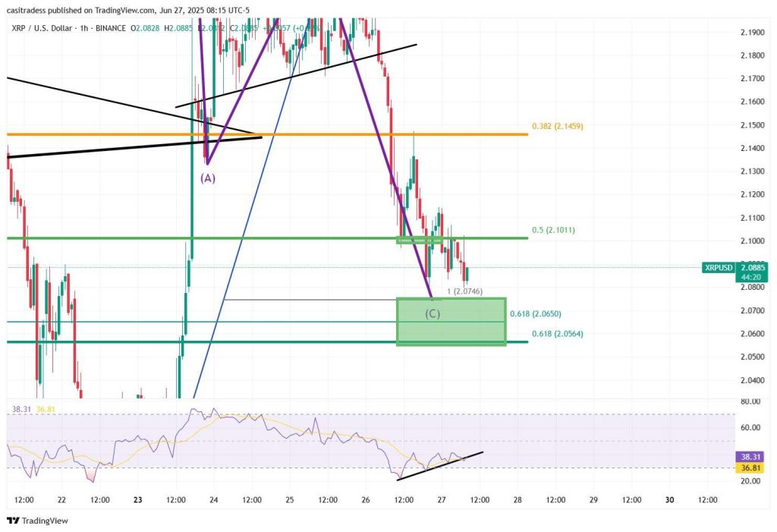The image size is (777, 532).
Task: Click the (A) wave label
Action: coord(208,178)
